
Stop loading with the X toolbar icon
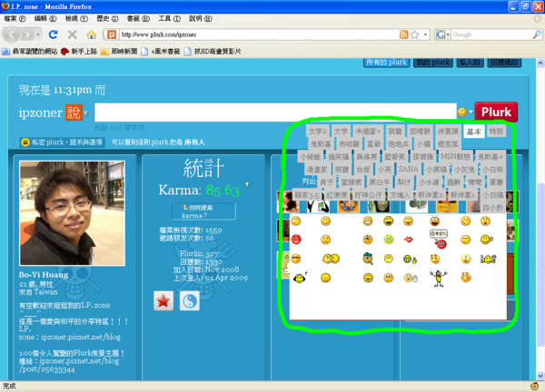click(x=73, y=34)
